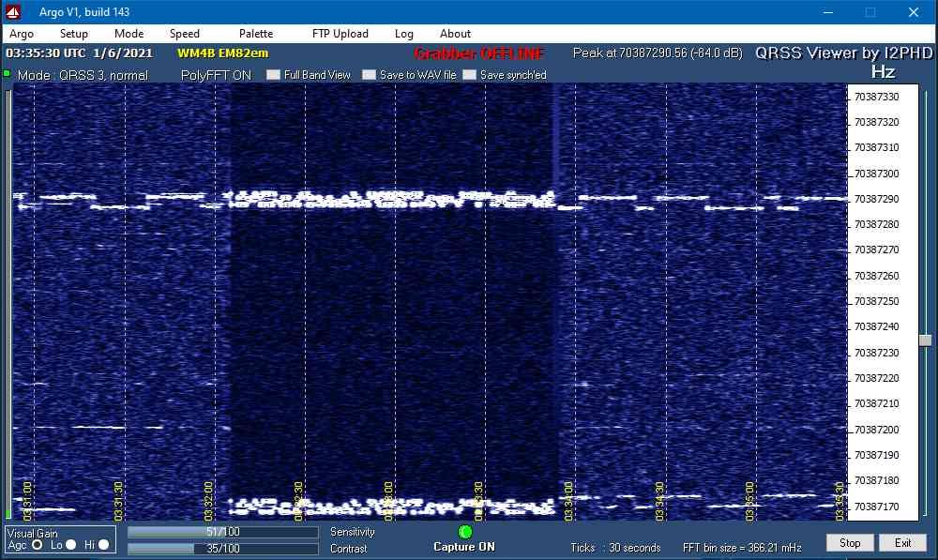Viewport: 938px width, 560px height.
Task: Click the Stop button
Action: [850, 543]
